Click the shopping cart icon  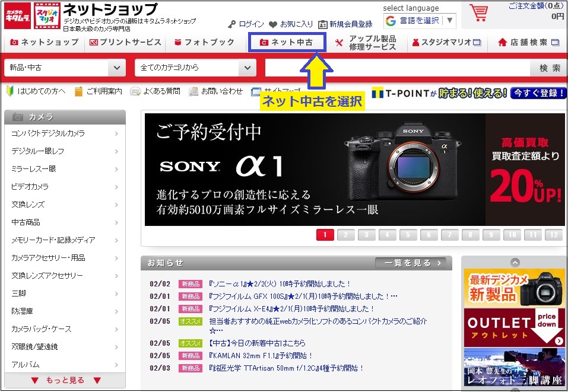pos(478,12)
